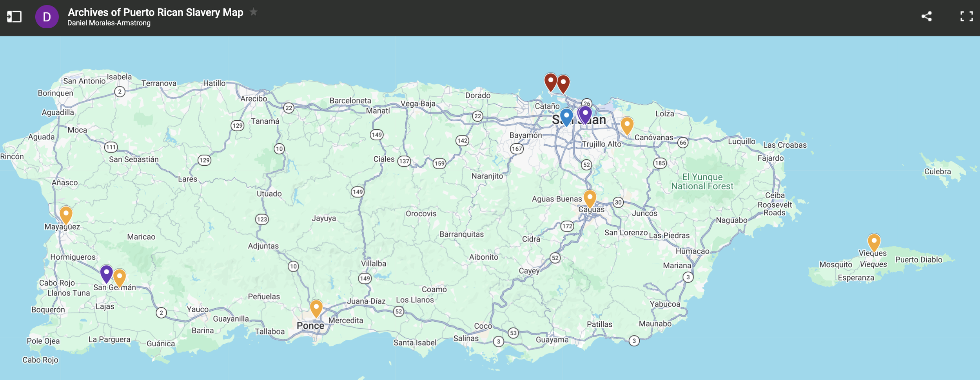Click the purple pin at San Germán
The height and width of the screenshot is (380, 980).
pyautogui.click(x=107, y=273)
